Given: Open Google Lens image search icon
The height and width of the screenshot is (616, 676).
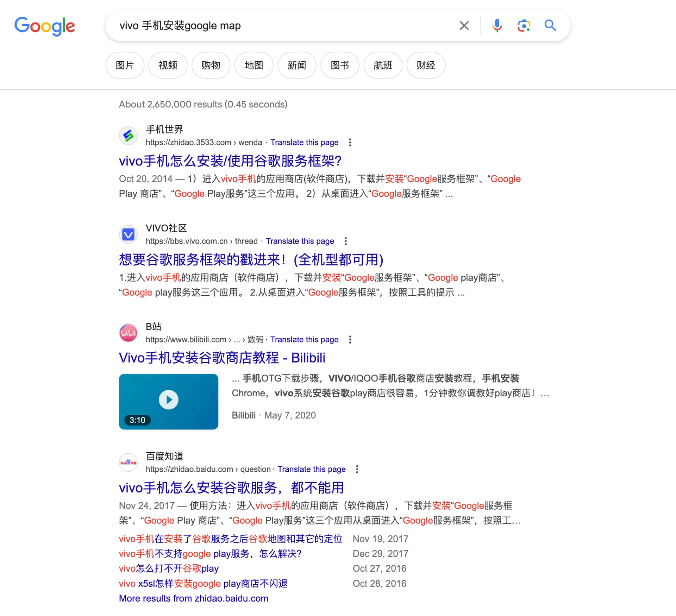Looking at the screenshot, I should pyautogui.click(x=524, y=25).
